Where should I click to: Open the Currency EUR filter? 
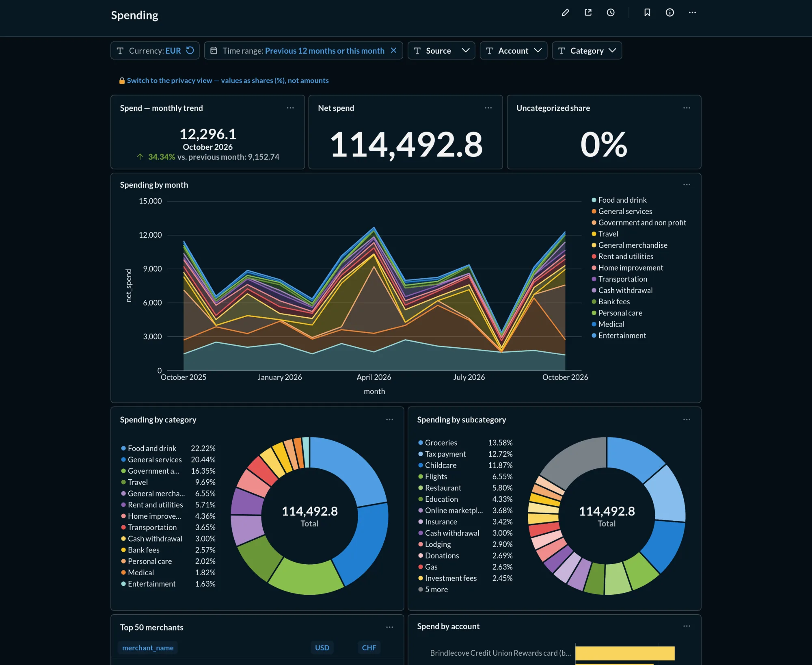(155, 50)
